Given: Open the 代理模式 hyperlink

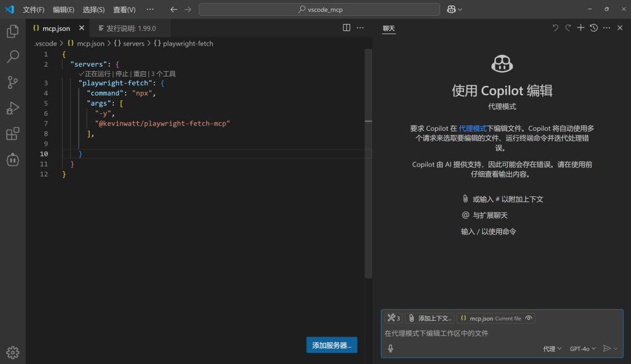Looking at the screenshot, I should tap(473, 129).
